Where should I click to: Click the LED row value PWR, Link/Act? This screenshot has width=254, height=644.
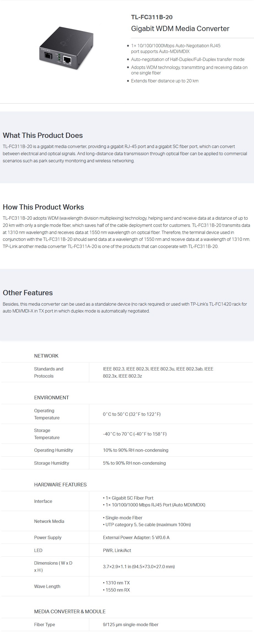click(117, 550)
